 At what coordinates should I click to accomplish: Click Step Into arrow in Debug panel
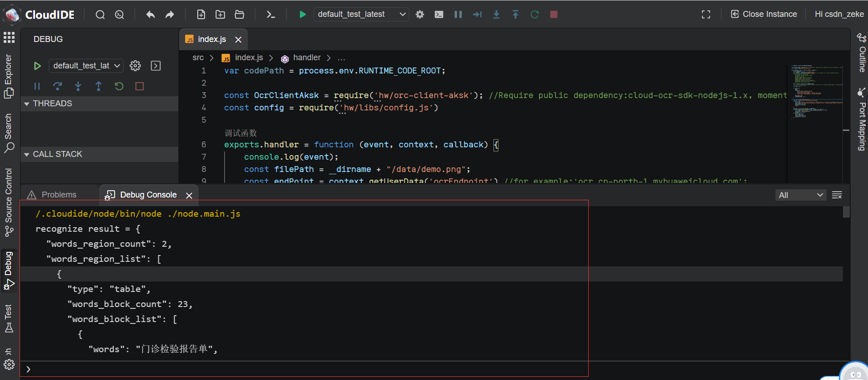(x=78, y=86)
